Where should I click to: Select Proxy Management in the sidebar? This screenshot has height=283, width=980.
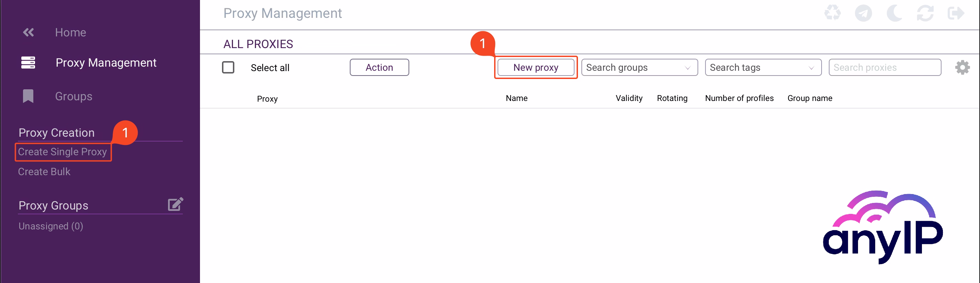click(106, 63)
